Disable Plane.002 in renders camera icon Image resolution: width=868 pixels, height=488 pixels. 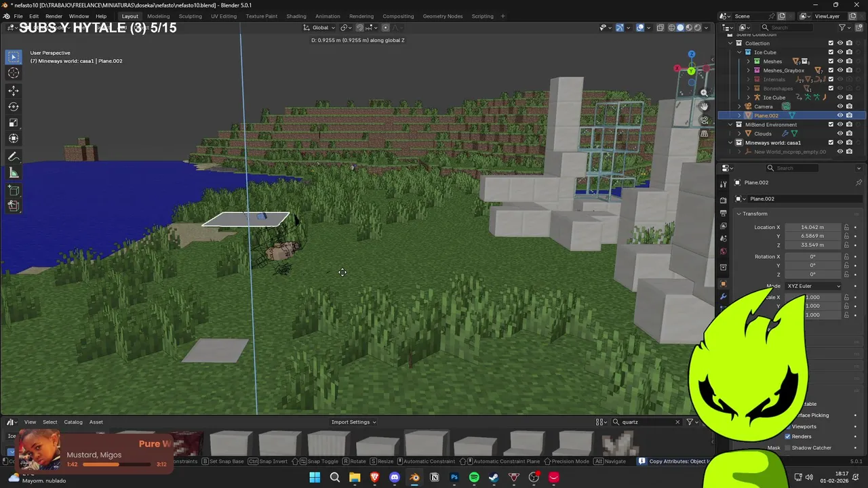tap(849, 115)
